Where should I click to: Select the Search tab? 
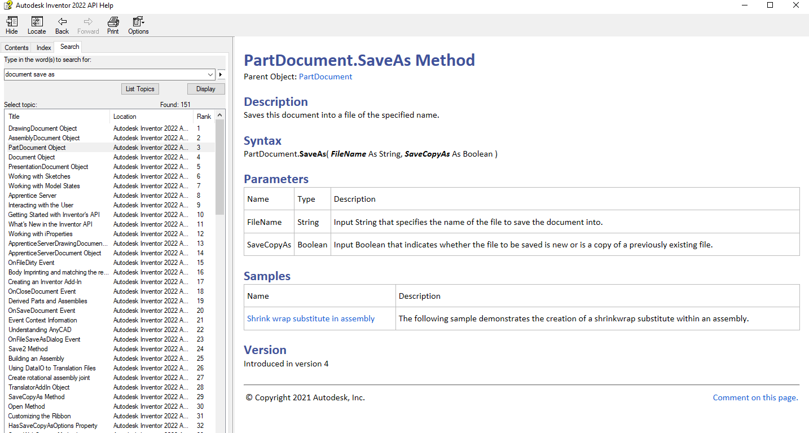coord(70,46)
